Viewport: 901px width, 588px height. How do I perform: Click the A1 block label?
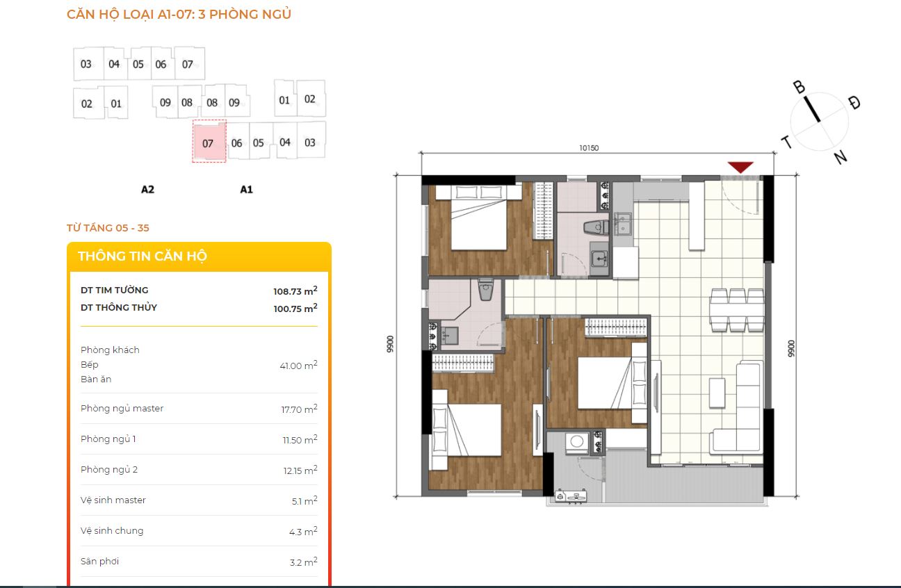(246, 189)
